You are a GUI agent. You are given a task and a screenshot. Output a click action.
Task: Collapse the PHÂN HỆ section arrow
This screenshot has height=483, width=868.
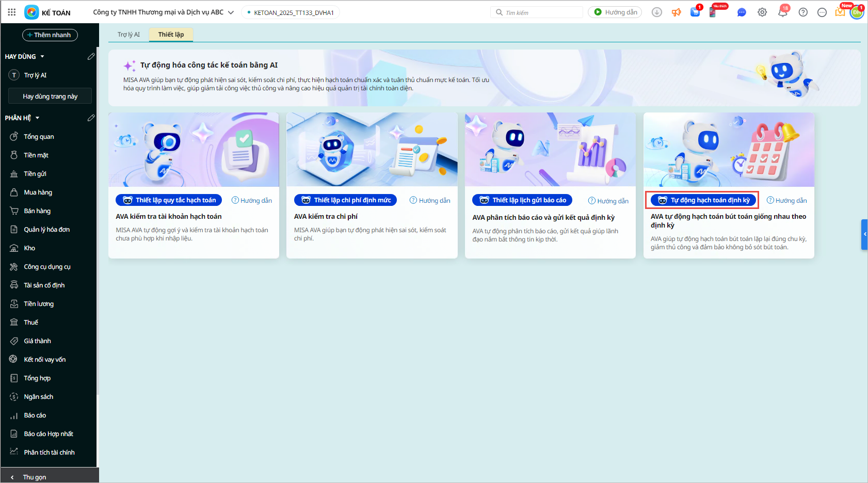(38, 118)
